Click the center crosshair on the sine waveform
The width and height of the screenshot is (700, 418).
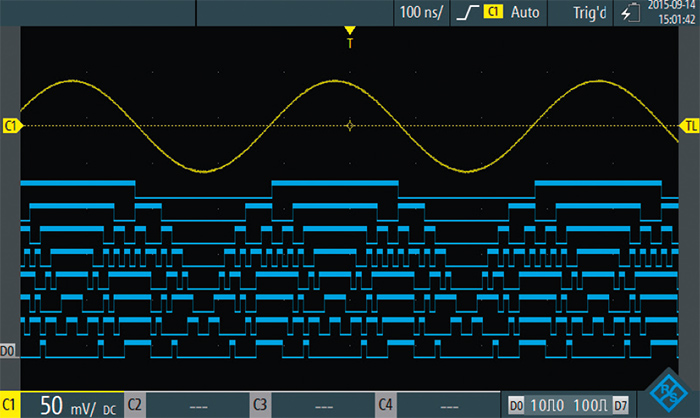click(x=349, y=126)
